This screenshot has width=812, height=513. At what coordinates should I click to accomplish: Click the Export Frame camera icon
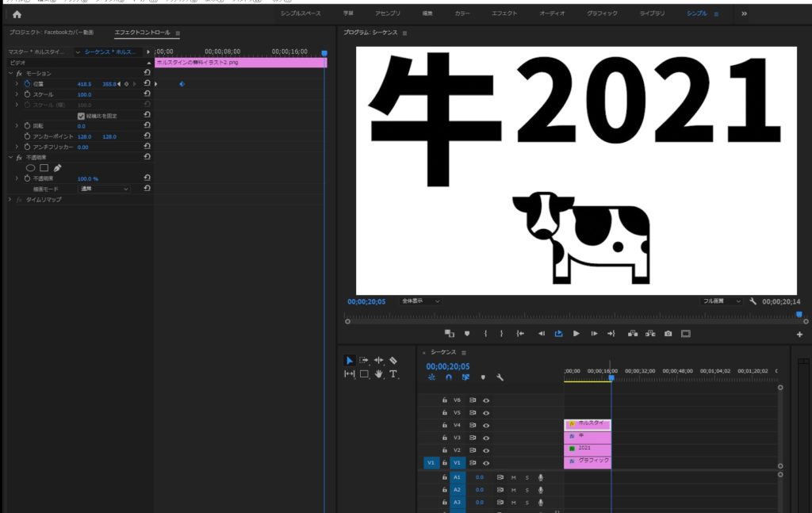coord(668,334)
